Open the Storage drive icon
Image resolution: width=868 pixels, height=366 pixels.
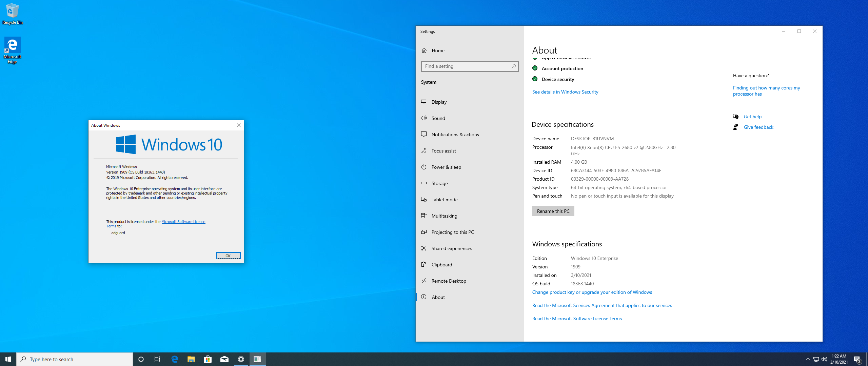coord(424,183)
